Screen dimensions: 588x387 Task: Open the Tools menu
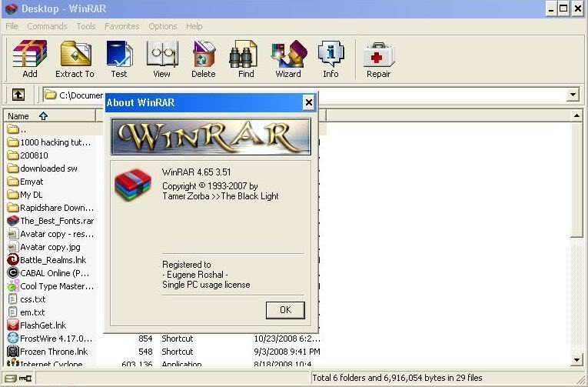(86, 26)
